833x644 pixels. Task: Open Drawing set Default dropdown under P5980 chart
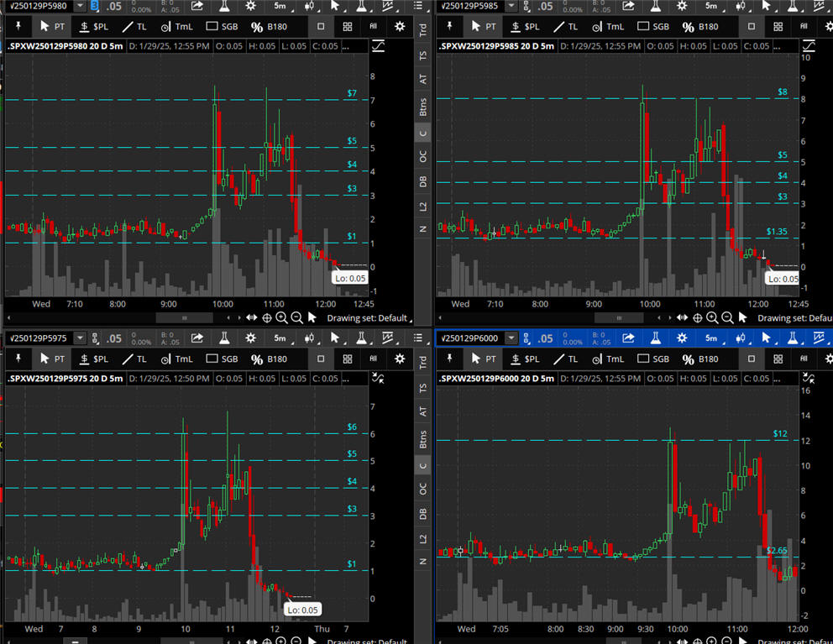click(x=370, y=318)
